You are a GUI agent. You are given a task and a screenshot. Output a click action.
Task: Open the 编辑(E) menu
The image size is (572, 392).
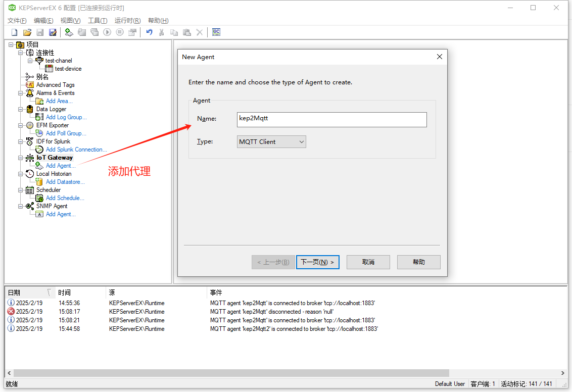(43, 20)
